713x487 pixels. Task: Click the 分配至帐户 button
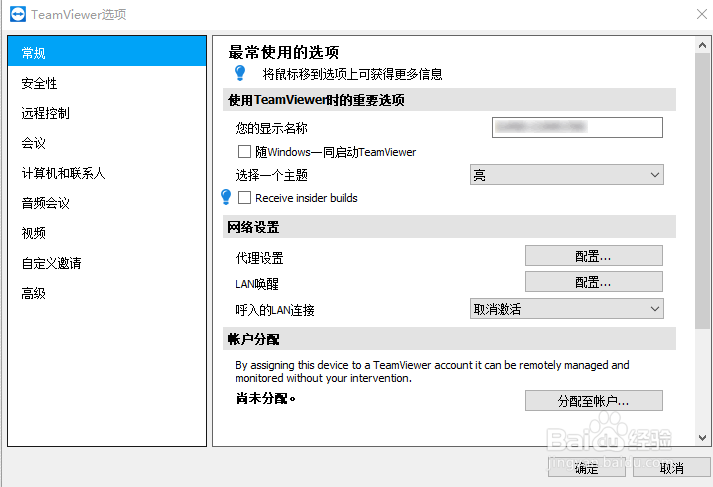pyautogui.click(x=593, y=401)
